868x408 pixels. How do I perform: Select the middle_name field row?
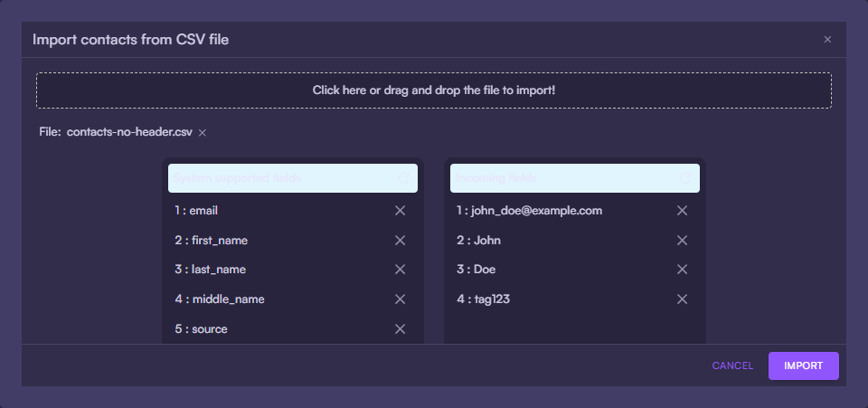[271, 299]
